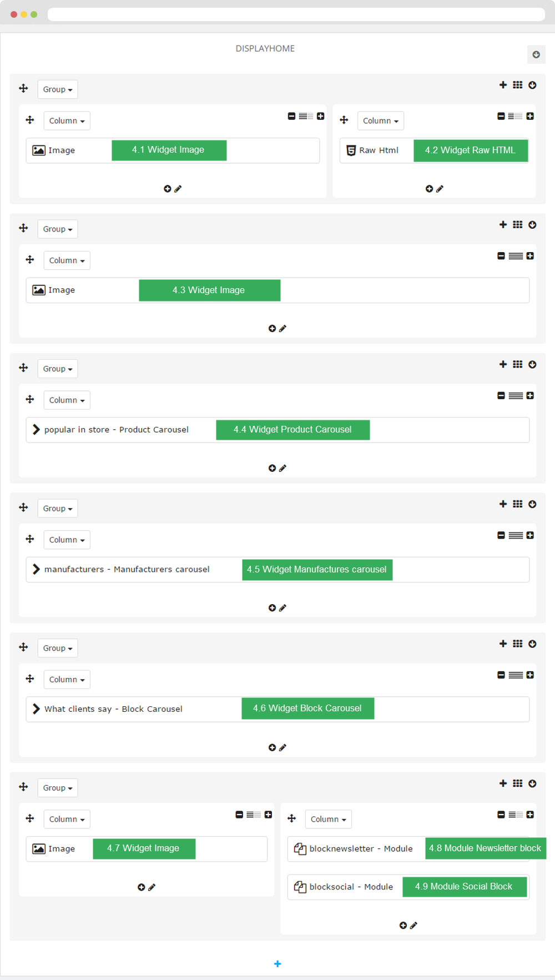Open the first Group dropdown
This screenshot has width=555, height=980.
[x=58, y=89]
